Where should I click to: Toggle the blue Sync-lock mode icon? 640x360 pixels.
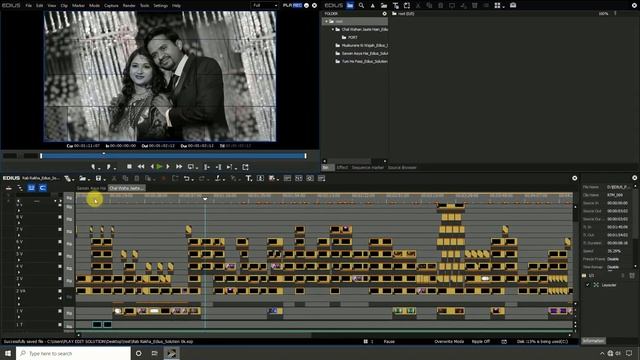(42, 188)
